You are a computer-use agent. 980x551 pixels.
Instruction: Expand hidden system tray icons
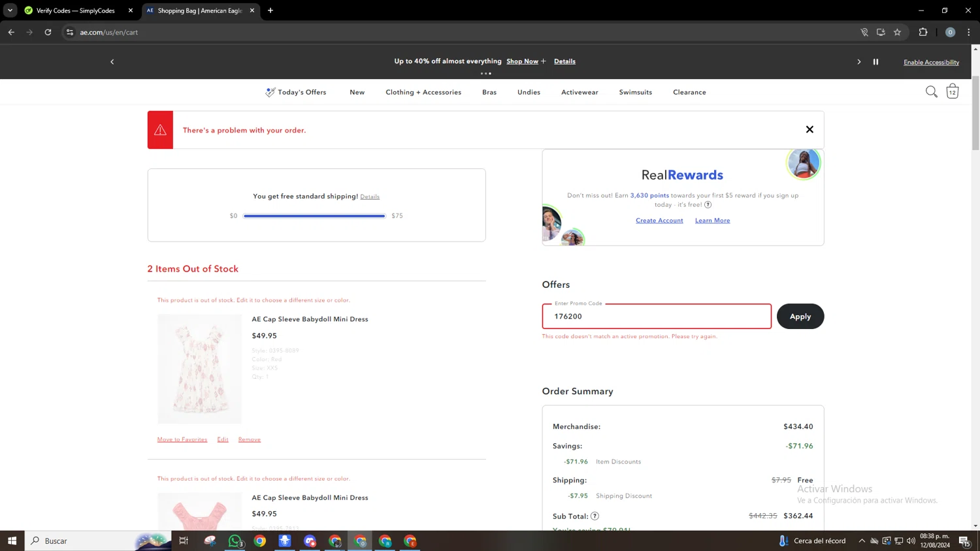pyautogui.click(x=861, y=541)
